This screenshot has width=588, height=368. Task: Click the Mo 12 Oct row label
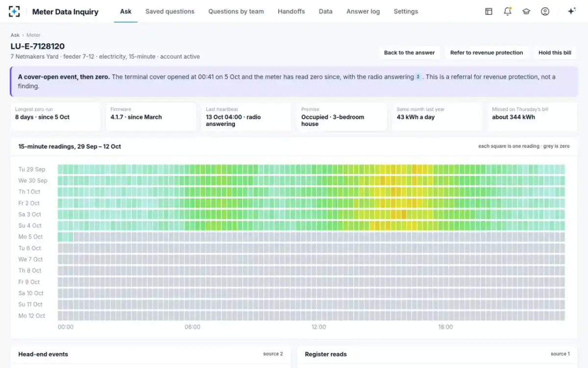32,316
